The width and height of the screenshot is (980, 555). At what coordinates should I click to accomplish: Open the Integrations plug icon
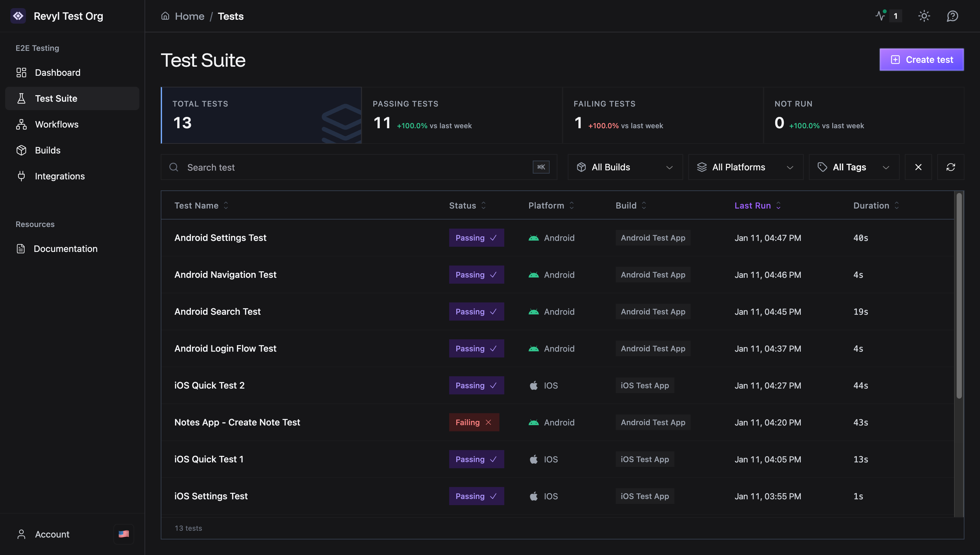tap(21, 176)
